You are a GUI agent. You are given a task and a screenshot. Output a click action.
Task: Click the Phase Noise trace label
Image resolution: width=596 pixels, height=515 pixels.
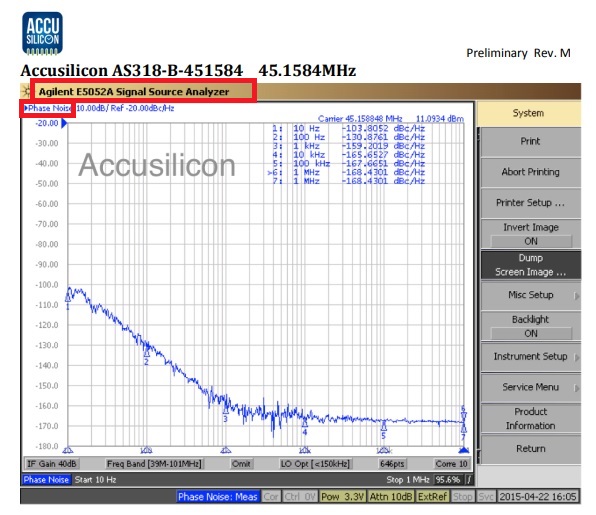(x=48, y=108)
